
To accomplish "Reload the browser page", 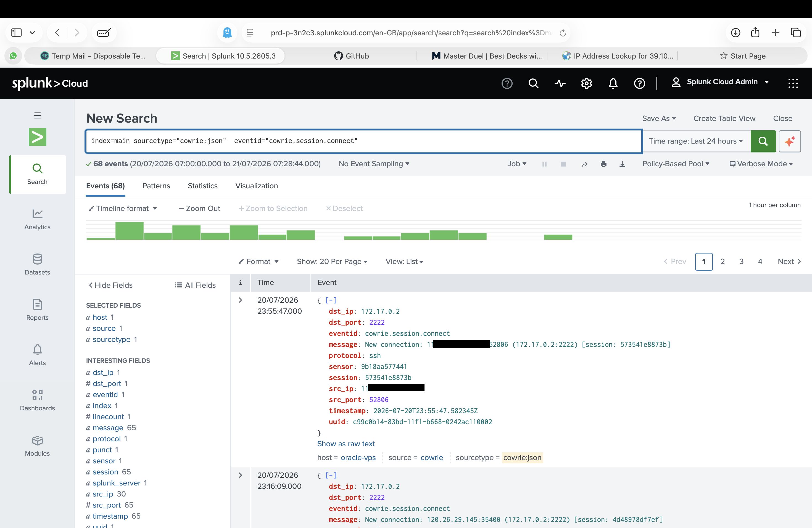I will [x=563, y=33].
